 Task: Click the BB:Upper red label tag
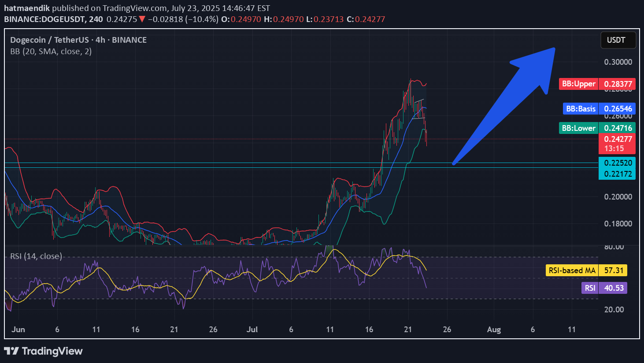click(x=578, y=84)
